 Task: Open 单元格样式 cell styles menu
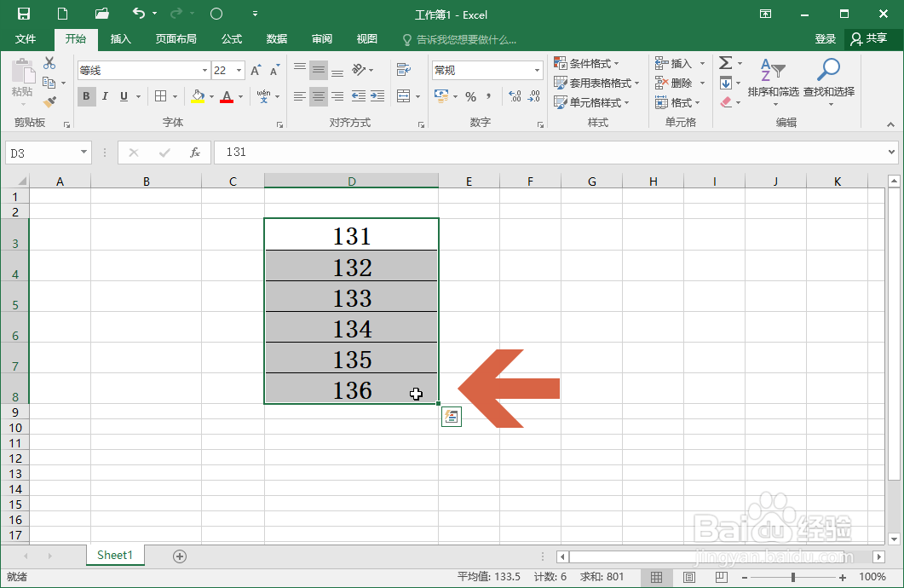click(x=591, y=102)
